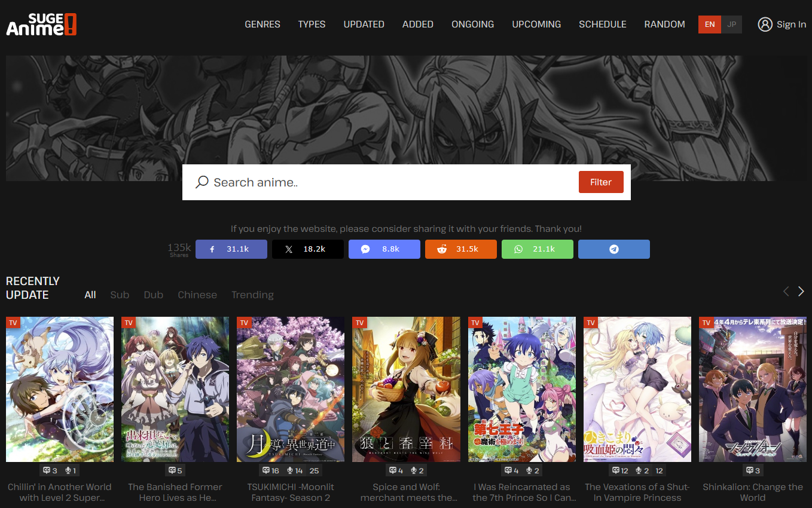Click the Sign In user icon
812x508 pixels.
click(x=765, y=25)
